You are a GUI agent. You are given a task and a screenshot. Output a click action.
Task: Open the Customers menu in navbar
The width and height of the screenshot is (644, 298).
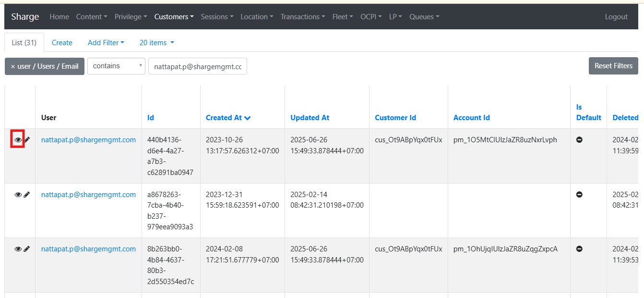[174, 17]
